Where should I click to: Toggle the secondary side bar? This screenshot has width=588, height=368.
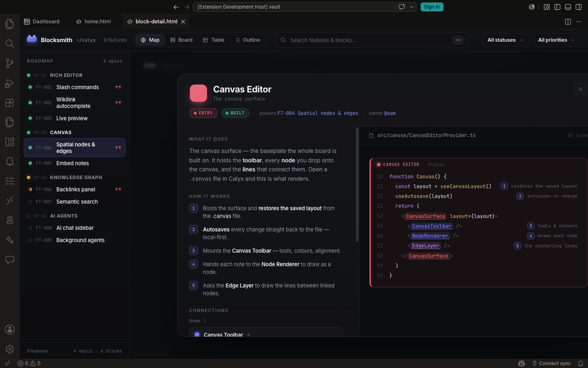coord(579,7)
